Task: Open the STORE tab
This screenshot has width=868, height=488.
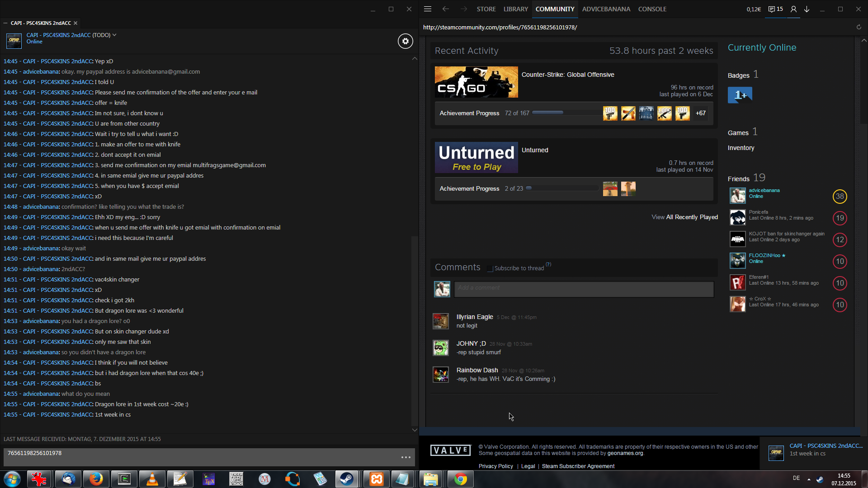Action: (x=486, y=9)
